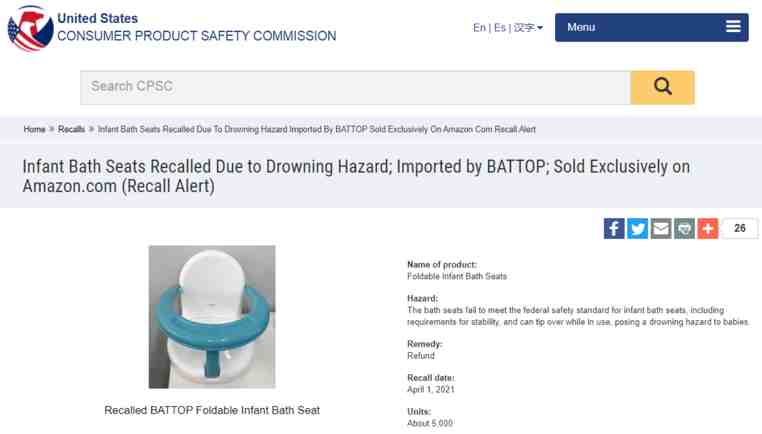Share the recall on Facebook
Viewport: 762px width, 434px height.
[x=614, y=228]
